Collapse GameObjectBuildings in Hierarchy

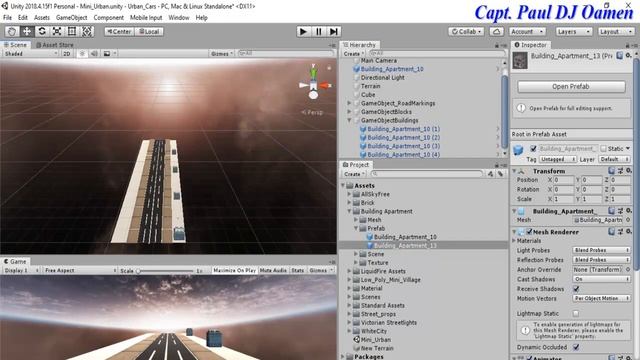(349, 120)
